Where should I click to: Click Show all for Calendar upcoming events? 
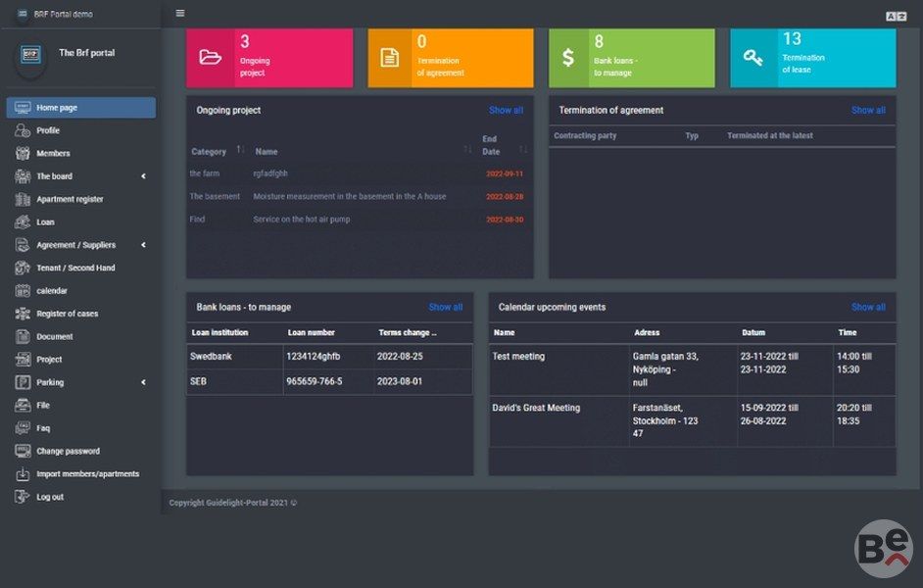(x=867, y=307)
